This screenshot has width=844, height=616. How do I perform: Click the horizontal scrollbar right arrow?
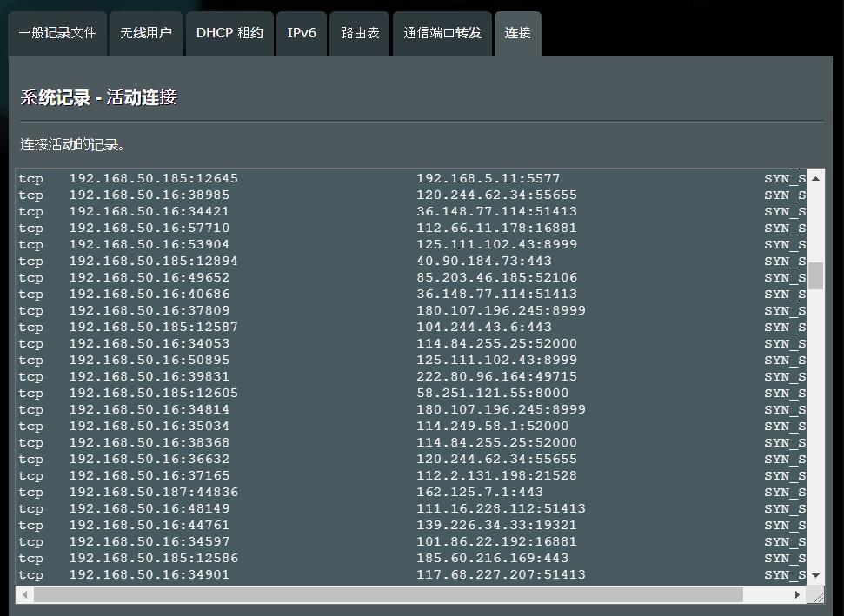(797, 594)
